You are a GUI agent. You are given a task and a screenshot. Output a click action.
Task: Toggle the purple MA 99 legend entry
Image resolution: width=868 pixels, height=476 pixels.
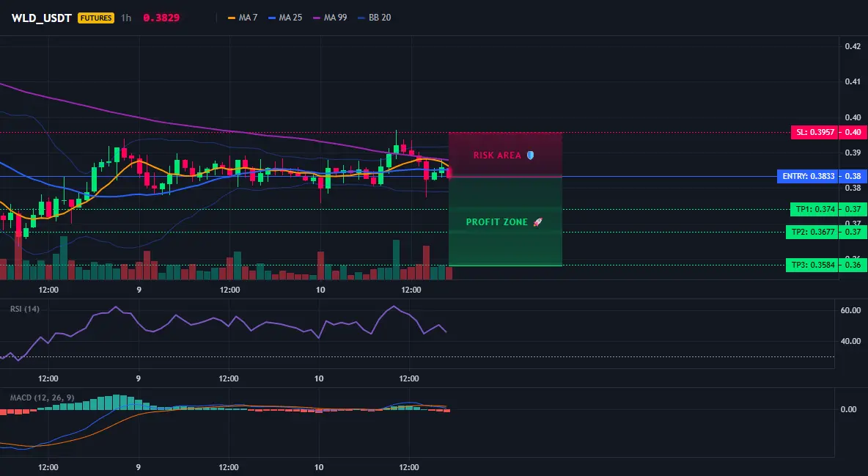pyautogui.click(x=330, y=18)
